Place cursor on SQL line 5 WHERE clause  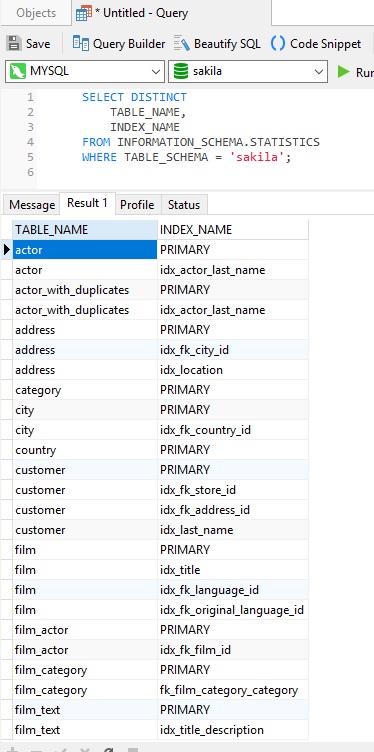coord(187,157)
